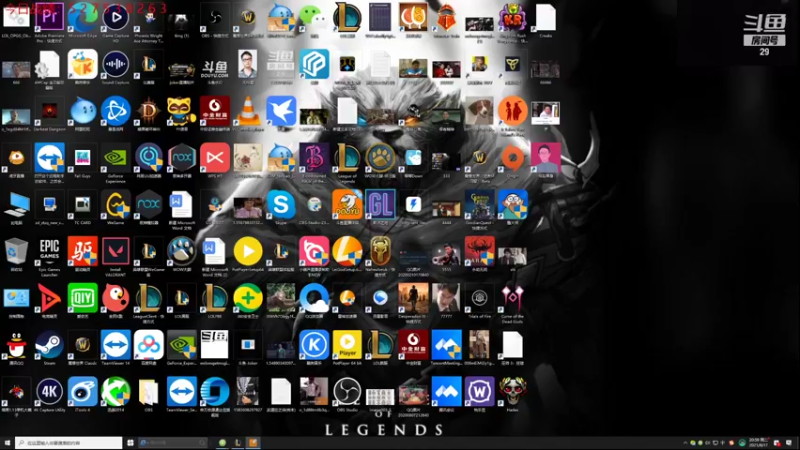800x450 pixels.
Task: Open Task View from the taskbar
Action: click(x=130, y=443)
